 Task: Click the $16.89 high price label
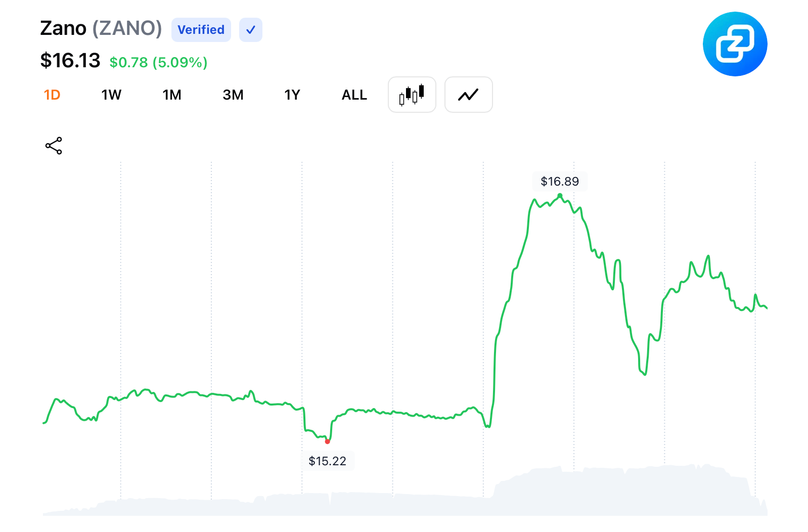(560, 182)
